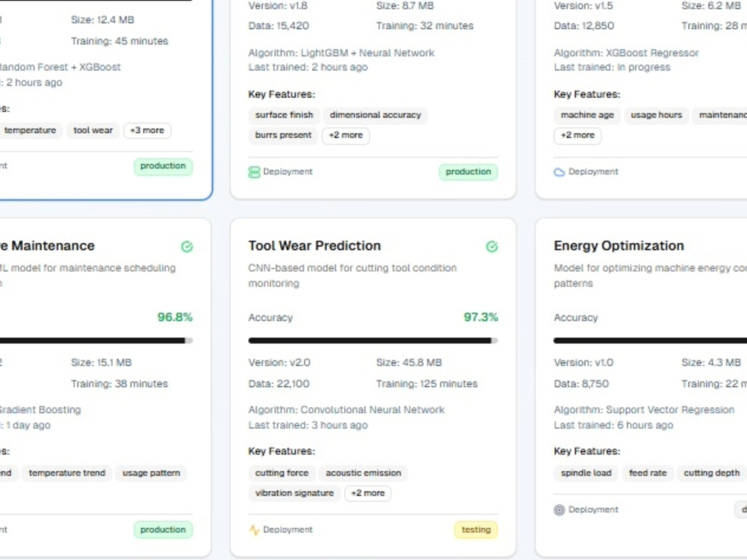Click the activity pulse icon in Tool Wear Prediction footer
Image resolution: width=747 pixels, height=560 pixels.
click(254, 530)
